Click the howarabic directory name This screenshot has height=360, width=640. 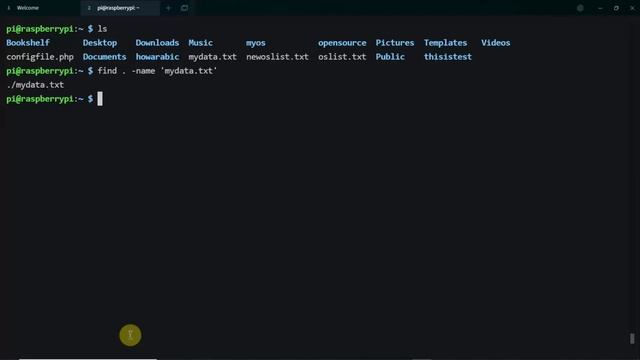coord(157,57)
